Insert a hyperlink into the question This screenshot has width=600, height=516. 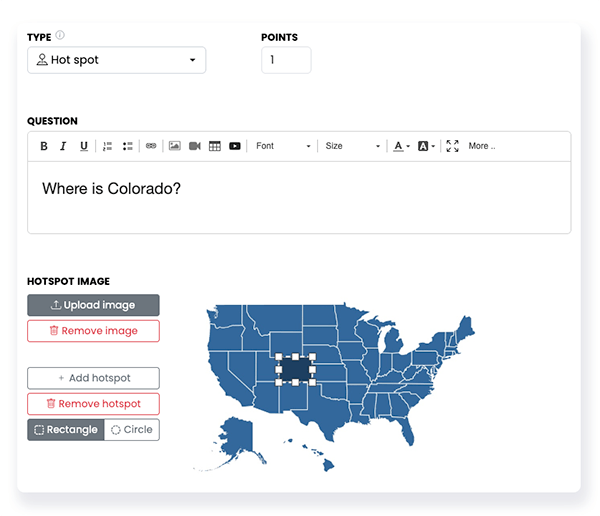(151, 146)
